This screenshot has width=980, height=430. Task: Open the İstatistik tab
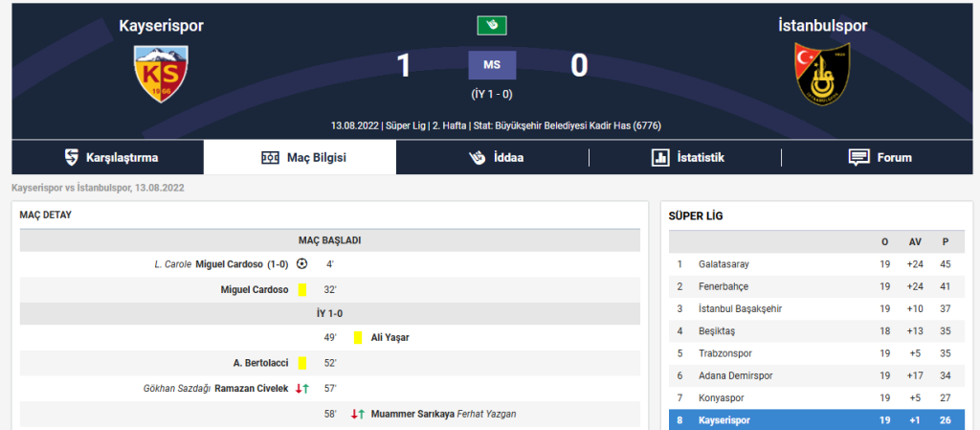tap(687, 157)
